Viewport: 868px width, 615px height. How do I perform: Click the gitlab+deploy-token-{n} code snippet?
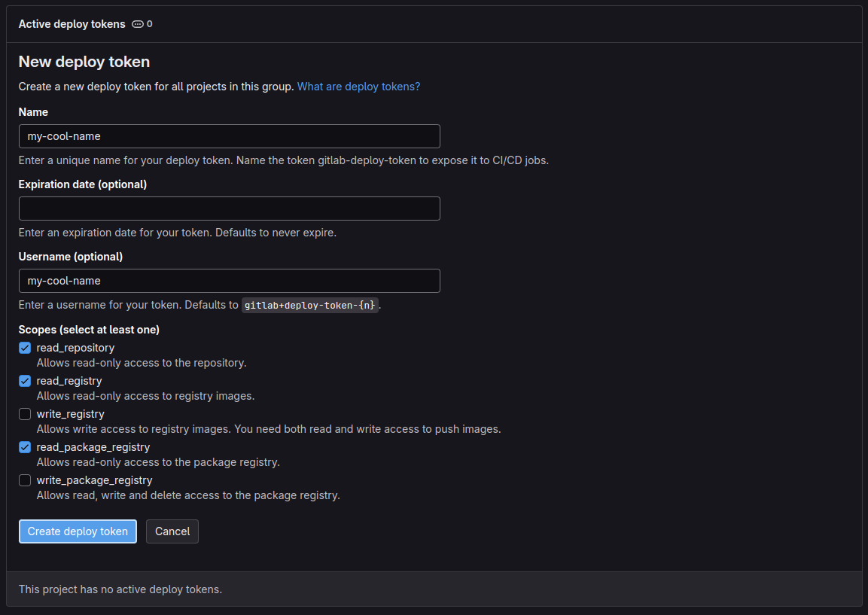309,306
